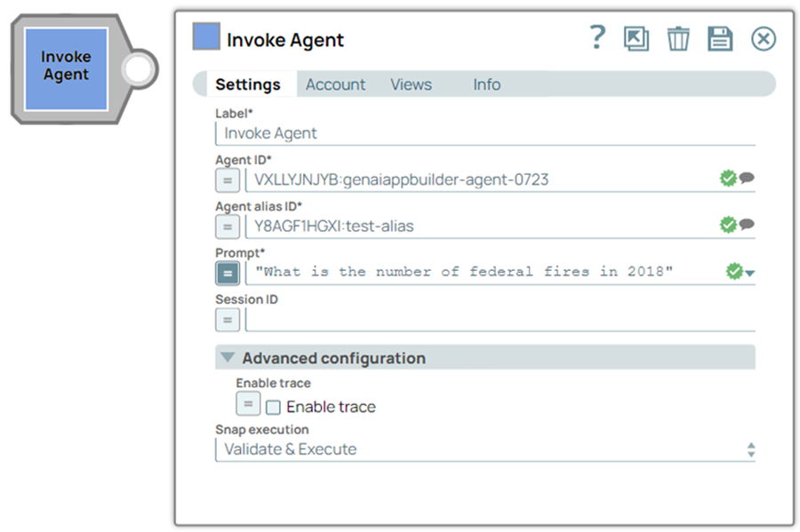Save snap settings with the disk icon
Screen dimensions: 800x532
coord(720,38)
